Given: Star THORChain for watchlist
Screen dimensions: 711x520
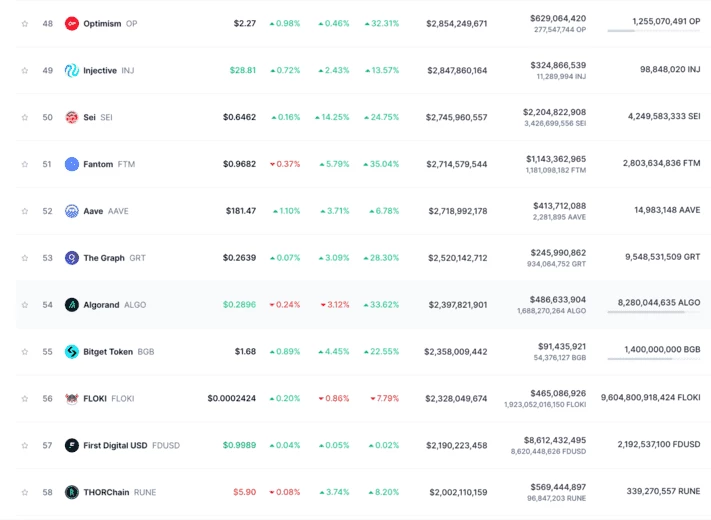Looking at the screenshot, I should [25, 492].
